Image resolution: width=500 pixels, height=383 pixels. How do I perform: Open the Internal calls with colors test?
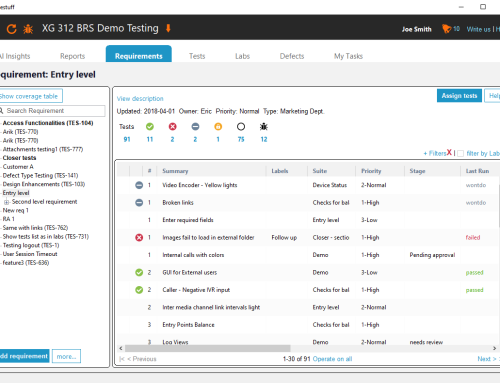pos(193,255)
